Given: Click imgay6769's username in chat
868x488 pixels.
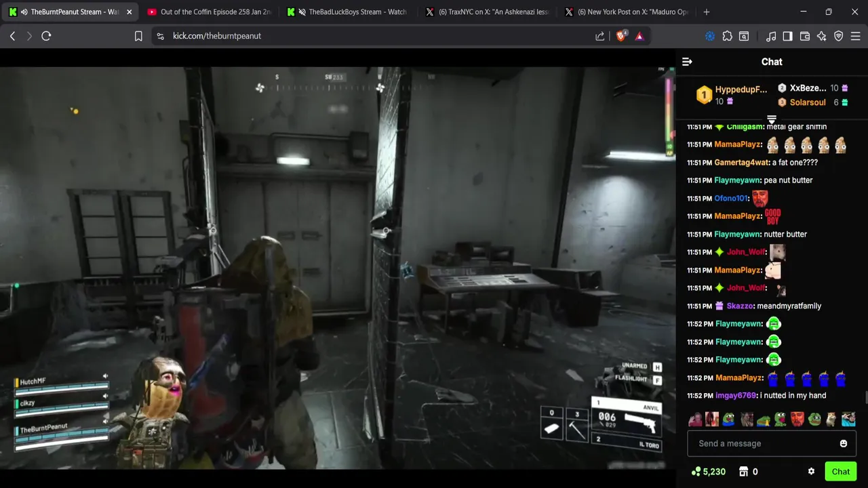Looking at the screenshot, I should (735, 395).
